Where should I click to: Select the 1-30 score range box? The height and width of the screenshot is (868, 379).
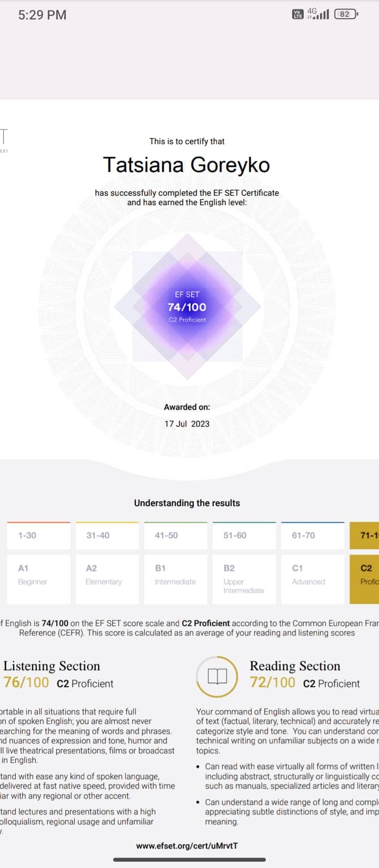click(38, 536)
